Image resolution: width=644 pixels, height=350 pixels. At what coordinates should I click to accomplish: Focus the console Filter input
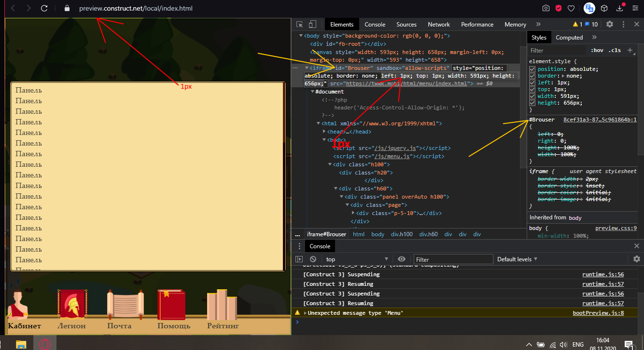point(452,259)
